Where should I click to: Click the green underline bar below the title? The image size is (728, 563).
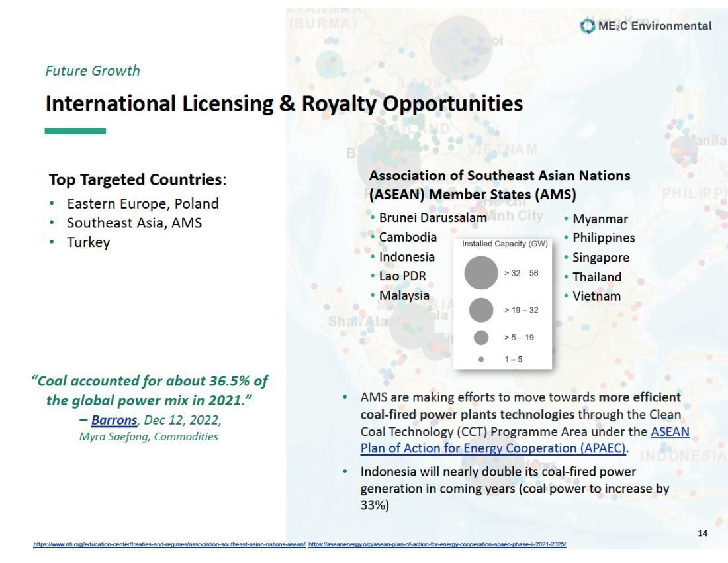pyautogui.click(x=75, y=131)
